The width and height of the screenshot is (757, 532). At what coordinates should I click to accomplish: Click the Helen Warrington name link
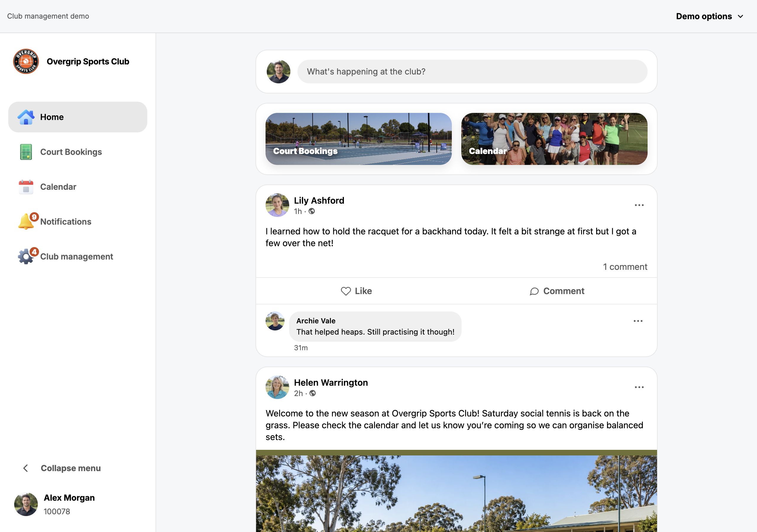331,382
